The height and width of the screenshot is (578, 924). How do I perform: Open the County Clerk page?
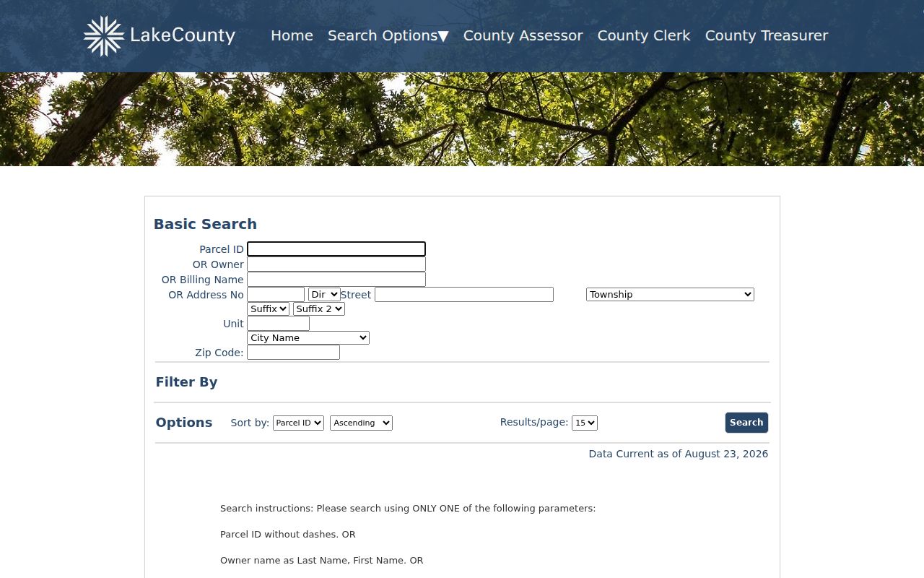pos(644,35)
